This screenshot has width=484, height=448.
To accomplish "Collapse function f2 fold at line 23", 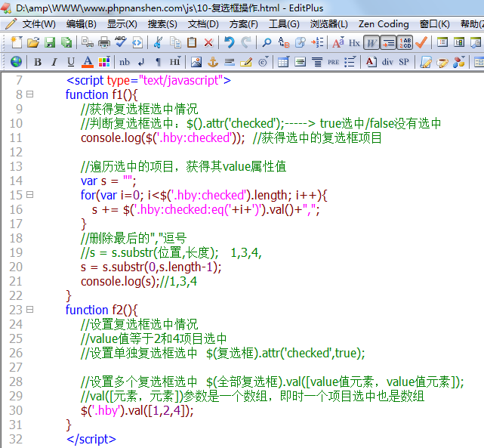I will tap(30, 310).
